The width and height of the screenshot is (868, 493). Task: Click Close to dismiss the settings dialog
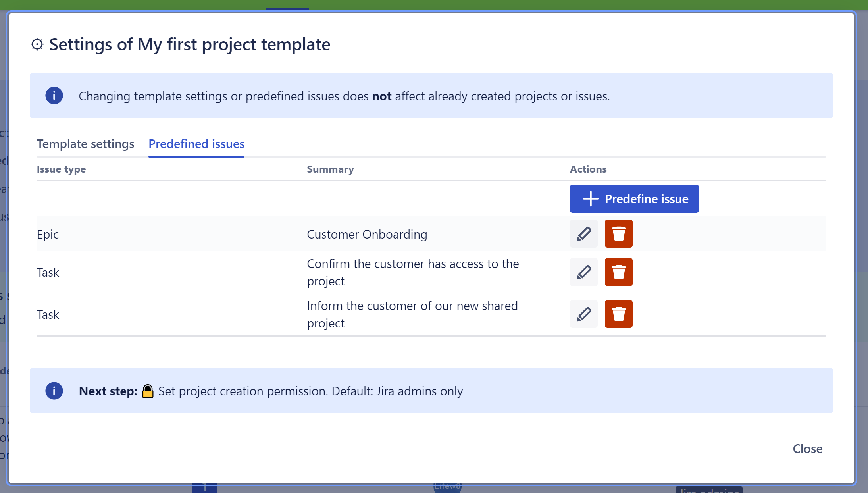tap(807, 449)
